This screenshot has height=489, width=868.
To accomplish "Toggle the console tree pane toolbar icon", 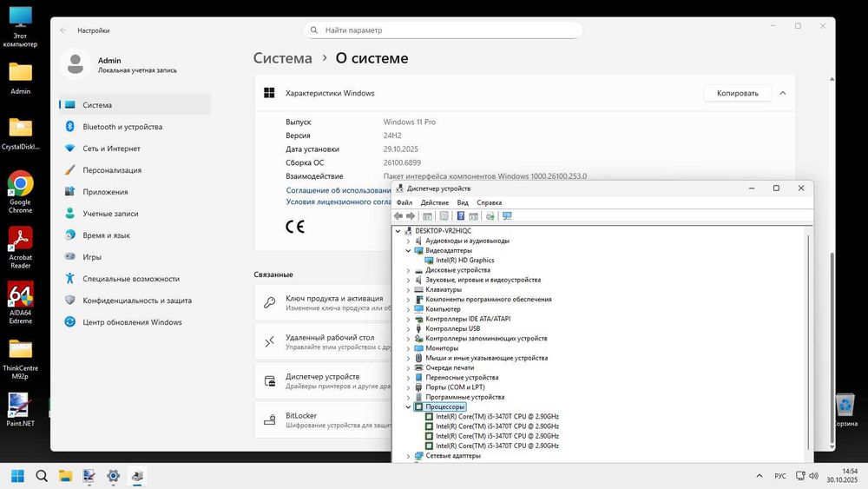I will (427, 216).
